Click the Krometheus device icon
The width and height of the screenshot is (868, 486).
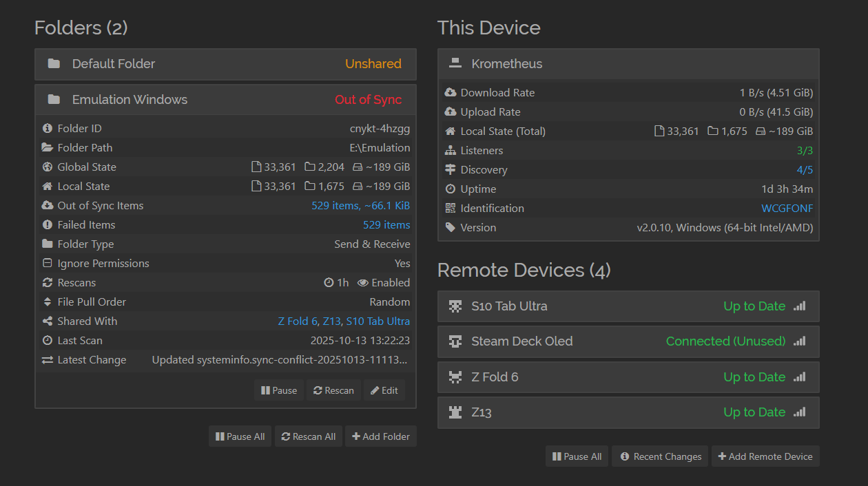click(455, 64)
